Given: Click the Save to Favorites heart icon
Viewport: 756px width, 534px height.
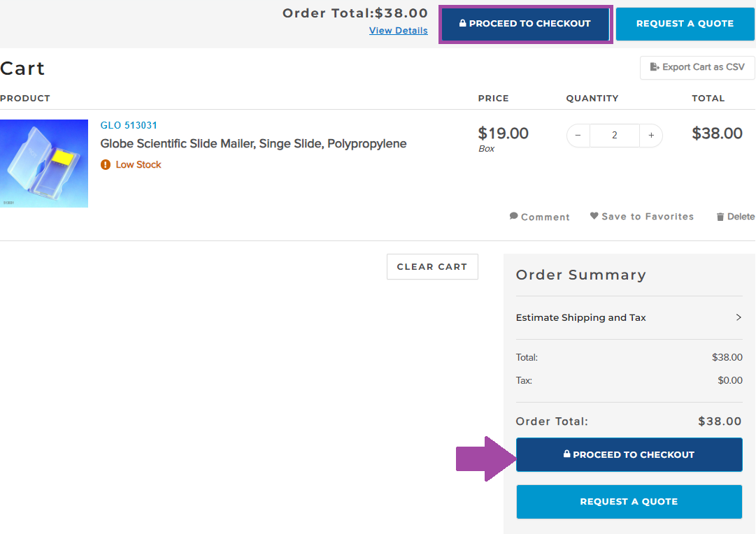Looking at the screenshot, I should click(594, 216).
